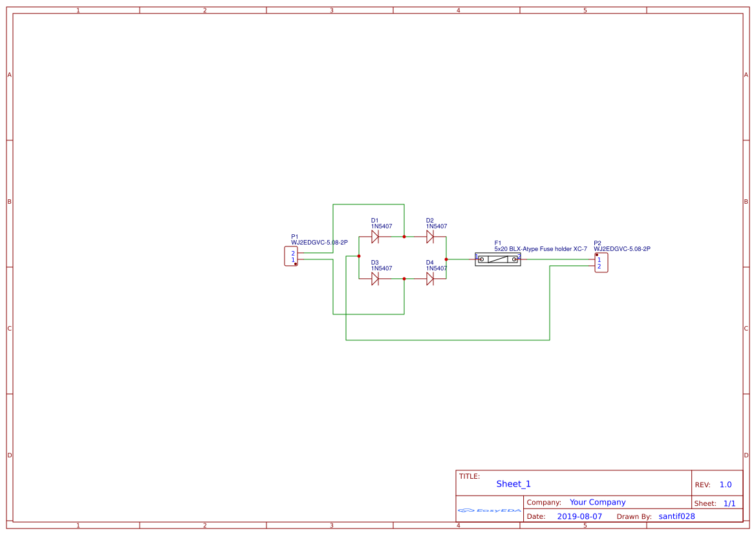Select the D2 diode symbol
756x535 pixels.
click(430, 237)
